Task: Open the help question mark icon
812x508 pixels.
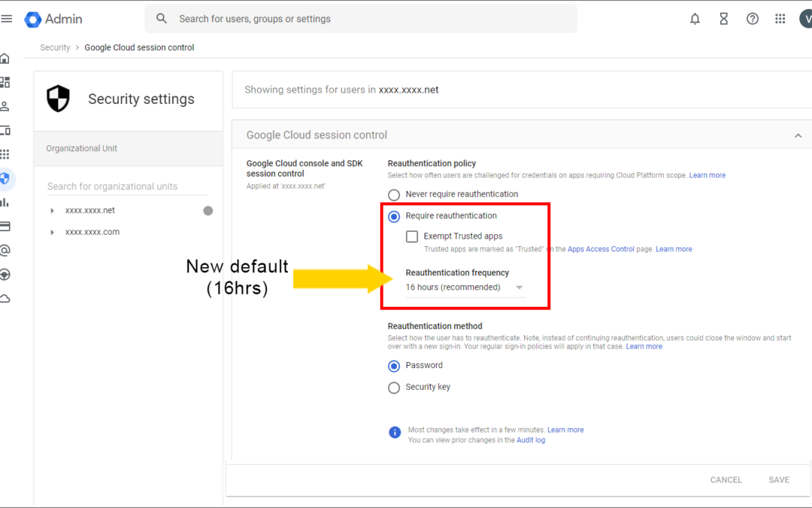Action: pos(753,19)
